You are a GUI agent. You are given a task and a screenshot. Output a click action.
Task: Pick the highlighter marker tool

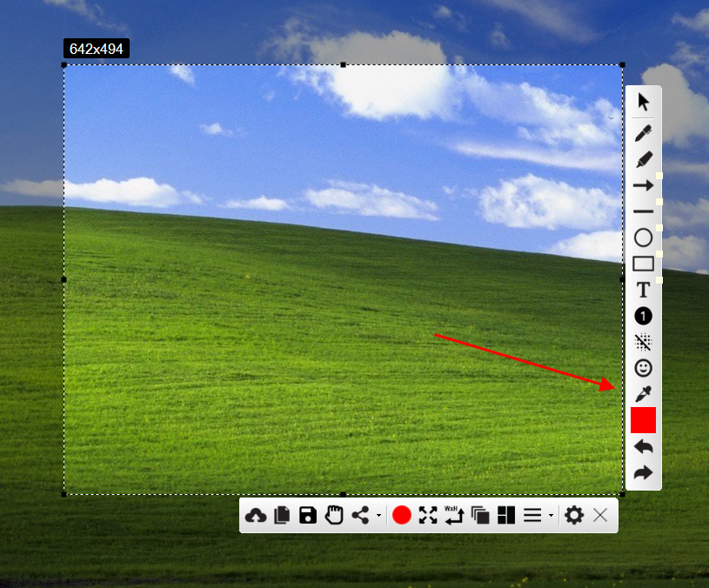643,159
